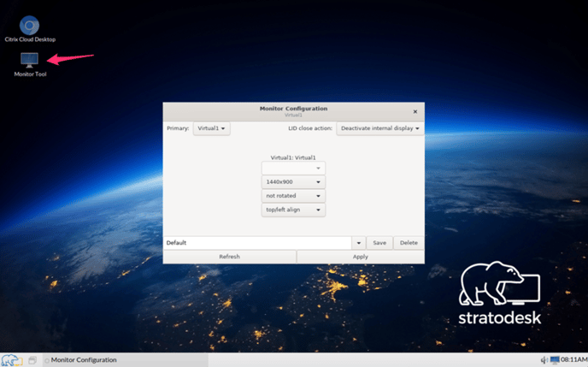Select Monitor Configuration taskbar entry
Screen dimensions: 588x367
[x=126, y=360]
